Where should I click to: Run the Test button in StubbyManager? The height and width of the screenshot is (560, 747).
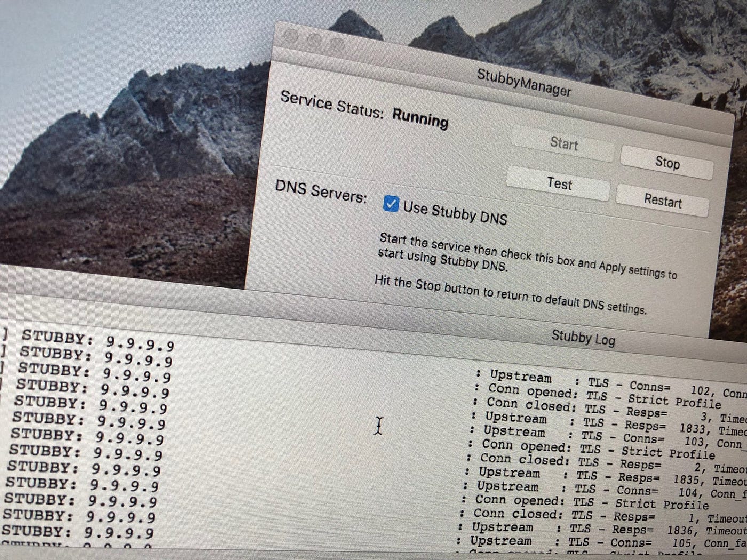[x=559, y=183]
